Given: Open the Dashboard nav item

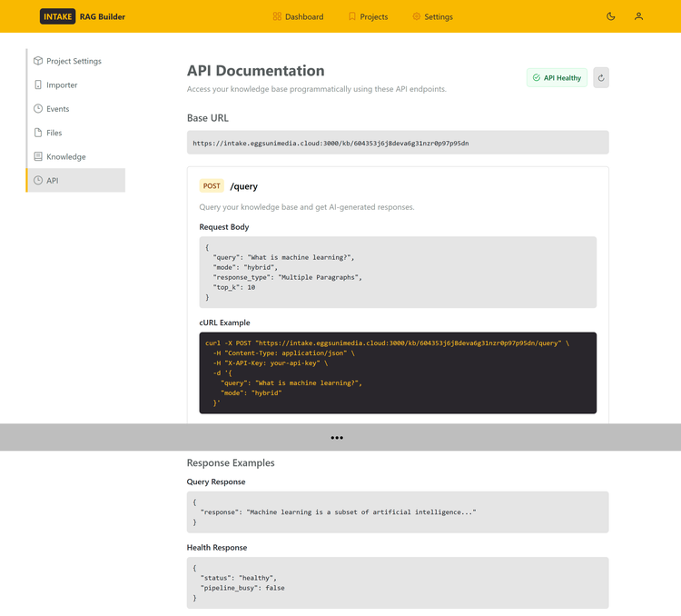Looking at the screenshot, I should tap(298, 16).
